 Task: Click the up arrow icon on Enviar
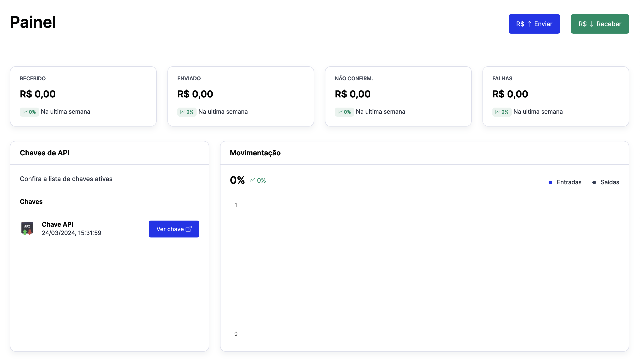pos(529,24)
